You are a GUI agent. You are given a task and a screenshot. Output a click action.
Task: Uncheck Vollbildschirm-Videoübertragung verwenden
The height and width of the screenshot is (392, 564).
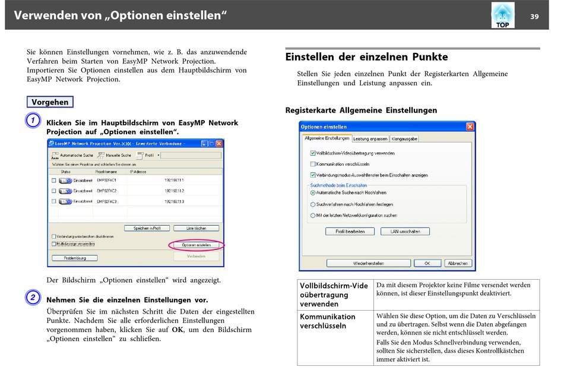[312, 153]
